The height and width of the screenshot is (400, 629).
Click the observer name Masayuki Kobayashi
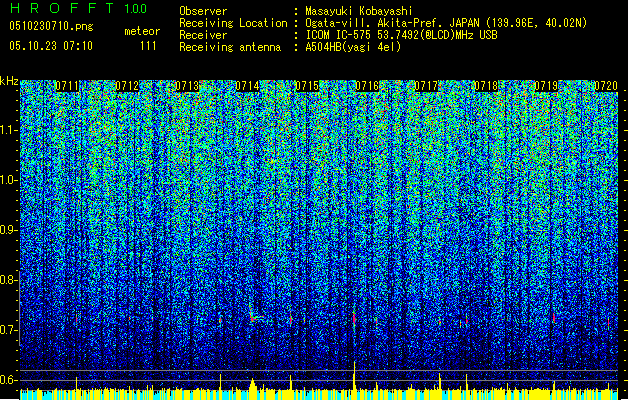(359, 11)
